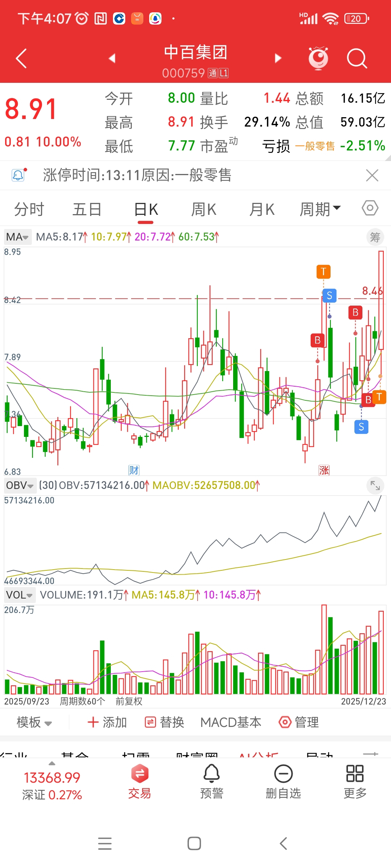The height and width of the screenshot is (868, 391).
Task: Tap stock title 中百集团
Action: [195, 52]
